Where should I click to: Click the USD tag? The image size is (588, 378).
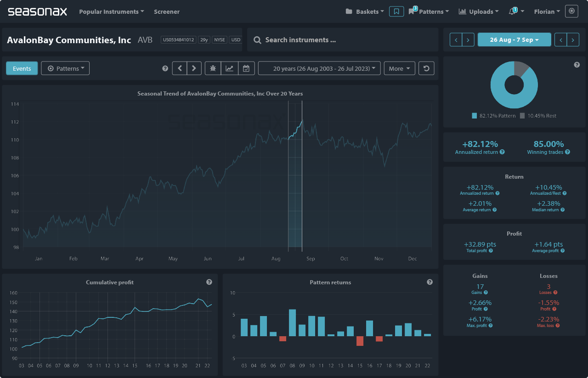click(x=236, y=40)
